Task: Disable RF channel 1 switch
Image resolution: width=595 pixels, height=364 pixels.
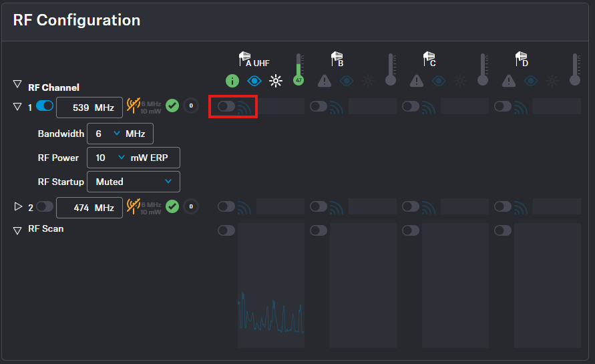Action: [x=45, y=106]
